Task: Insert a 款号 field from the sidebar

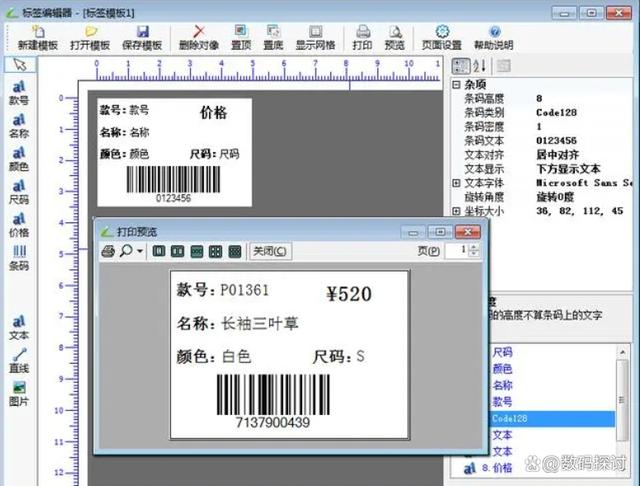Action: click(19, 93)
